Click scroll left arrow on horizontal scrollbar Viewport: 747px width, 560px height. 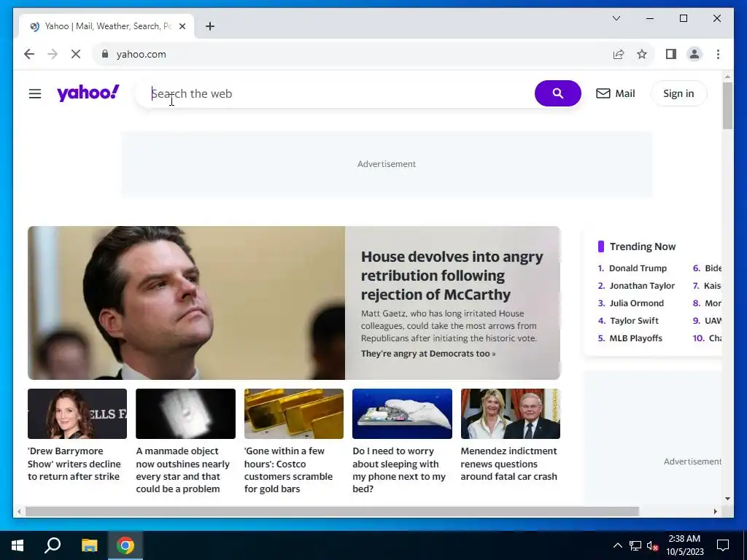pyautogui.click(x=19, y=511)
